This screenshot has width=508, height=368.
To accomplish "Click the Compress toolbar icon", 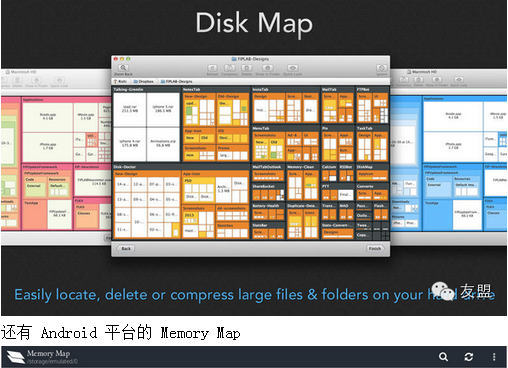I will pyautogui.click(x=230, y=68).
